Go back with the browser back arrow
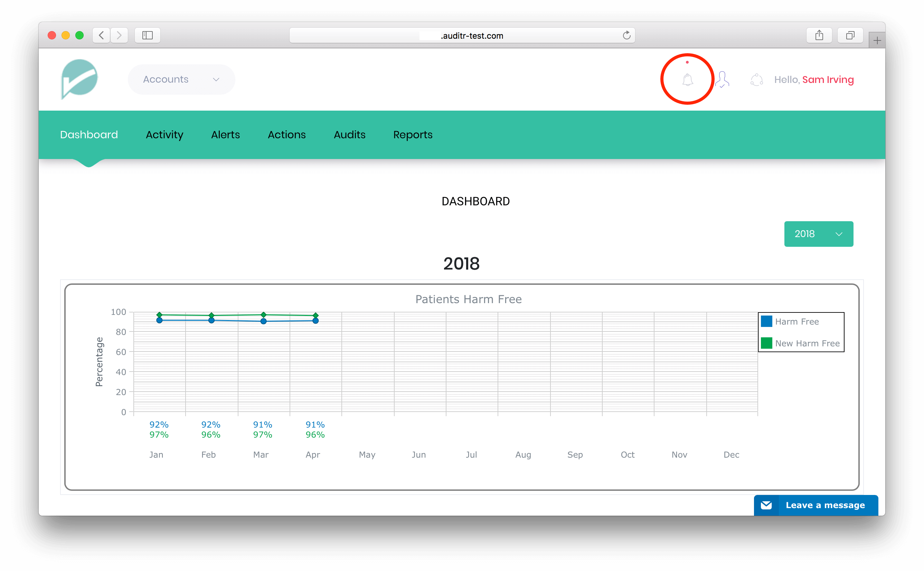Image resolution: width=924 pixels, height=571 pixels. click(x=101, y=36)
